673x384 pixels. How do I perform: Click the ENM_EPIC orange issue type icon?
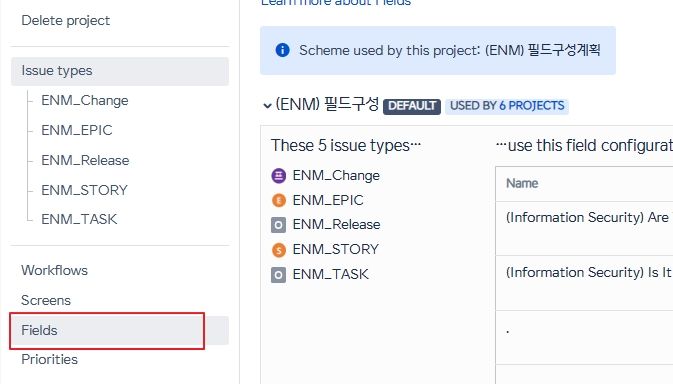pyautogui.click(x=279, y=200)
